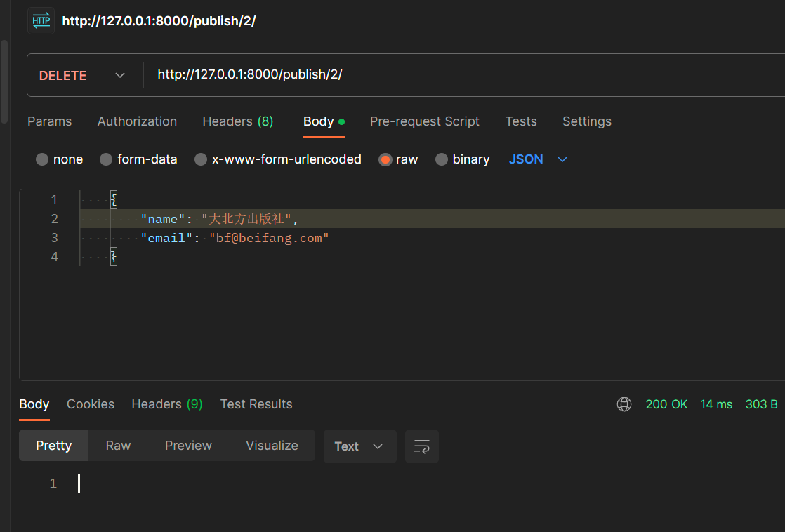785x532 pixels.
Task: Select the none body radio button
Action: (x=42, y=159)
